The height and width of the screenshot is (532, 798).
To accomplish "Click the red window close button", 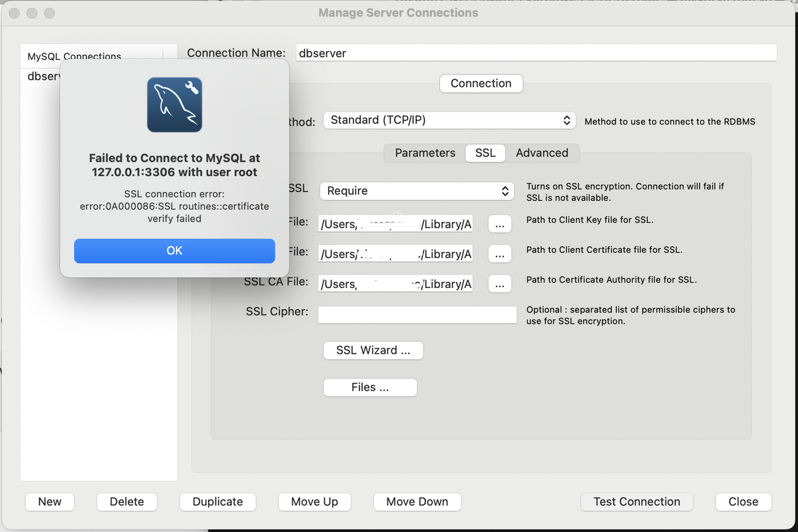I will click(14, 13).
